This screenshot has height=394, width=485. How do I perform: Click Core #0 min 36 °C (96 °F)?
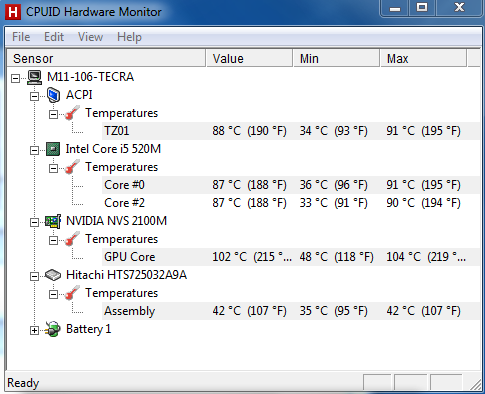tap(333, 185)
